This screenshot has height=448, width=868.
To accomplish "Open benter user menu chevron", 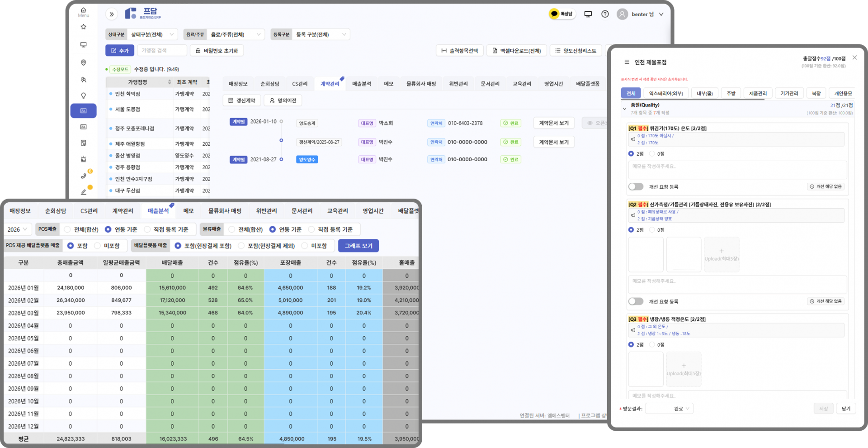I will pyautogui.click(x=661, y=14).
